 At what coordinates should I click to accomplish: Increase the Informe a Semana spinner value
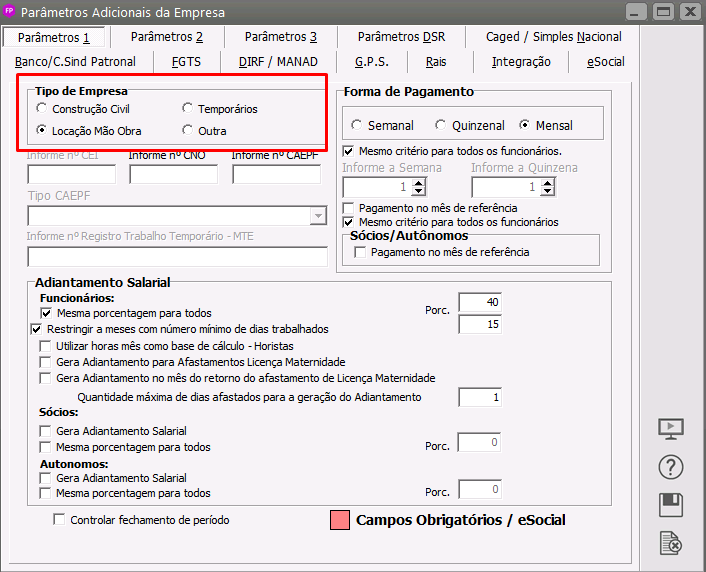420,183
